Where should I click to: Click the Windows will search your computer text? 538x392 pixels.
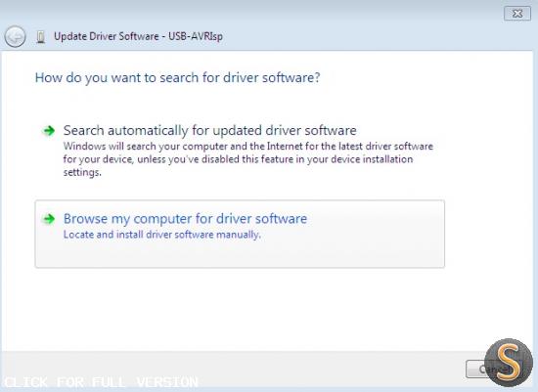[x=248, y=147]
